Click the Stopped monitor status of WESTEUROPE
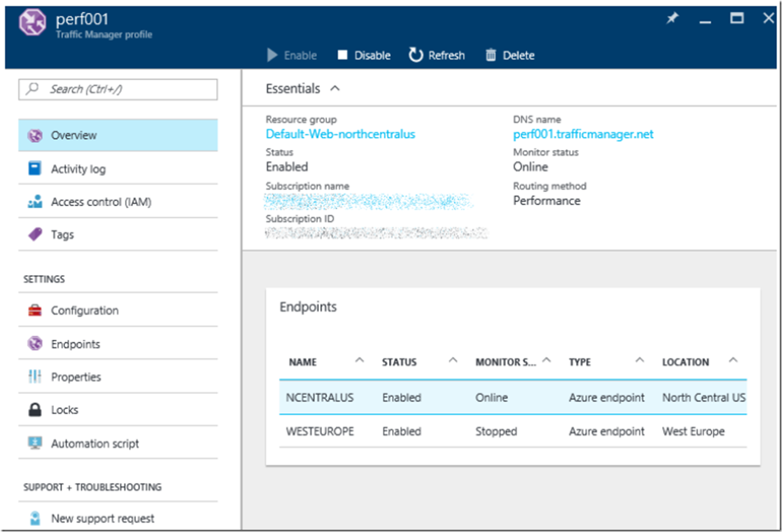 point(496,431)
